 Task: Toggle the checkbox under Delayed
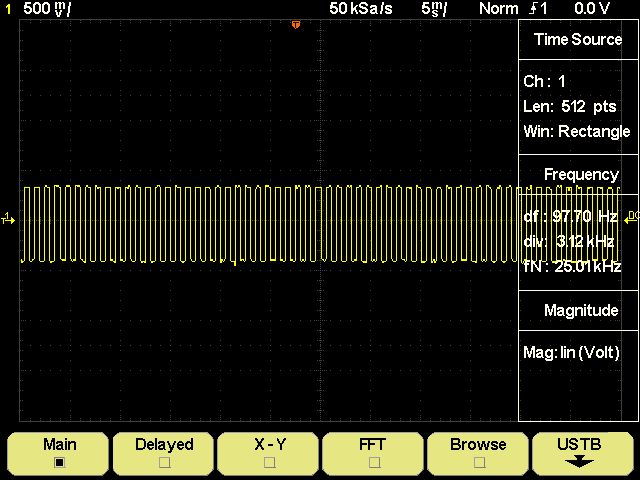[x=164, y=462]
